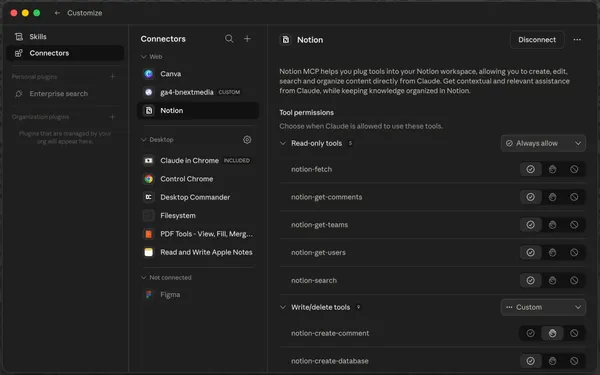Click the Read and Write Apple Notes icon

click(x=148, y=252)
